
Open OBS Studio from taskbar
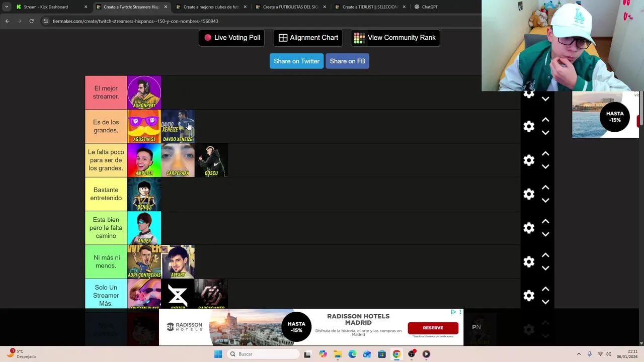pos(412,354)
